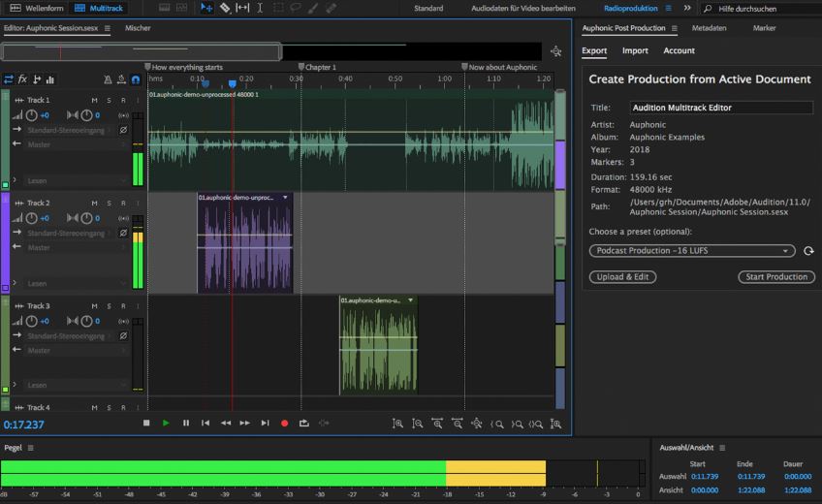Show the track effects (fx) view

coord(22,79)
